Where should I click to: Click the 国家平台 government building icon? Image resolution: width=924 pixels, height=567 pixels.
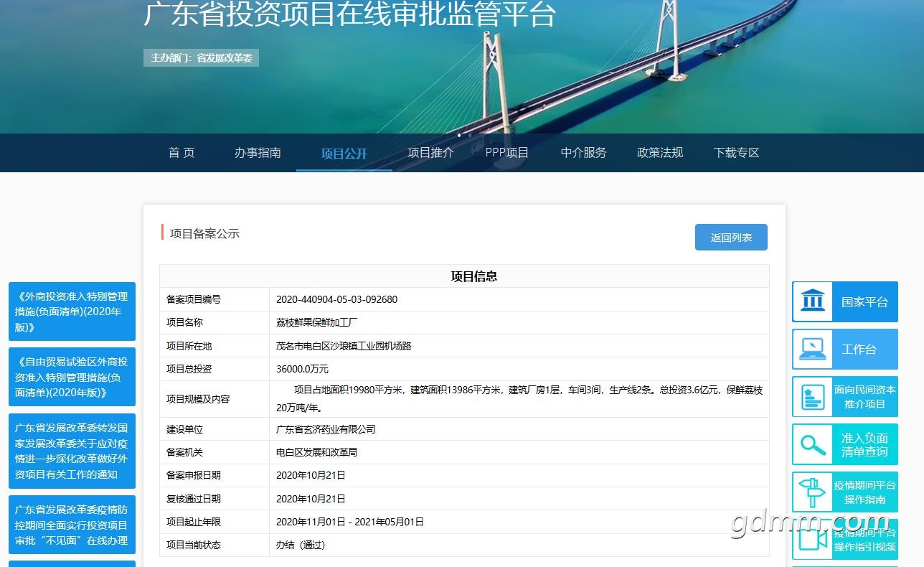[x=812, y=301]
